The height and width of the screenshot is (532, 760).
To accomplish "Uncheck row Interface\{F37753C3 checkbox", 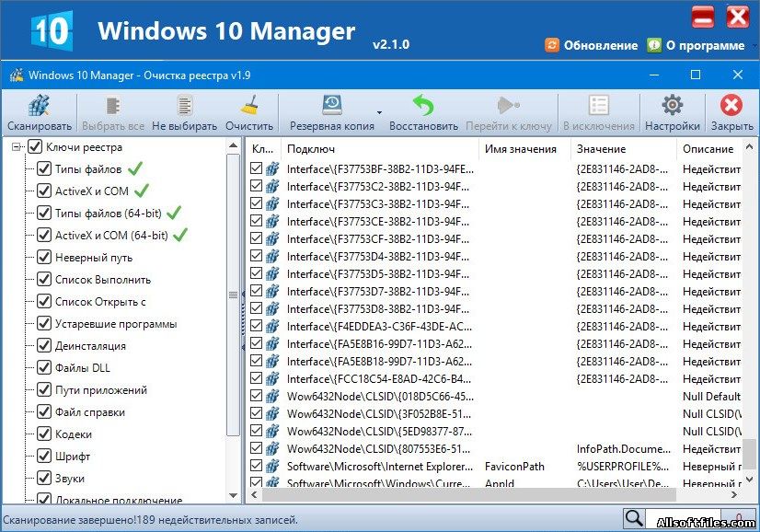I will click(257, 203).
